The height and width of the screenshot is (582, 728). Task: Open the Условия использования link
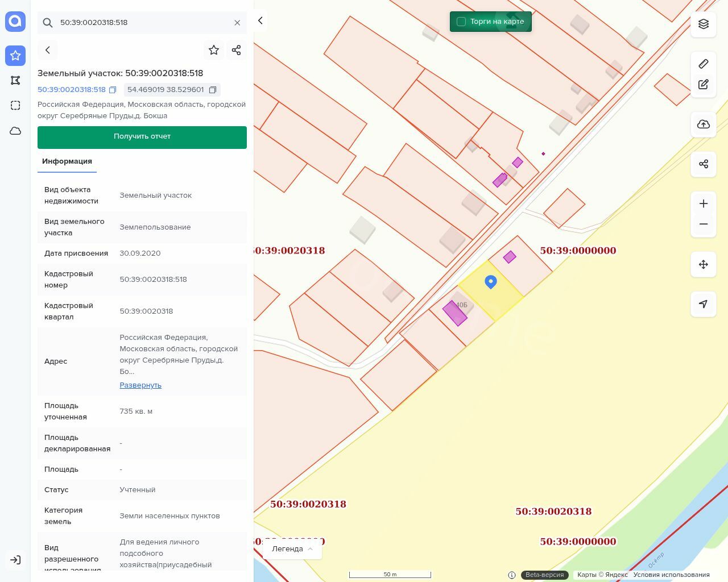pyautogui.click(x=671, y=575)
